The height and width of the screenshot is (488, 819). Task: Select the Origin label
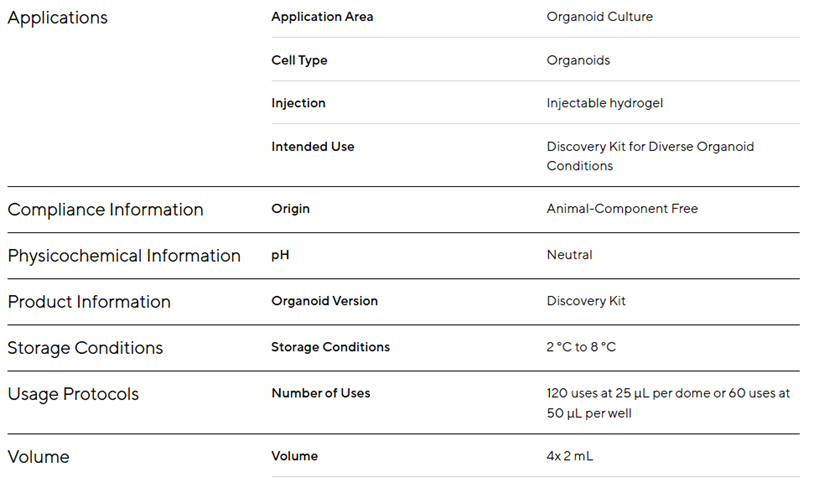pos(290,209)
